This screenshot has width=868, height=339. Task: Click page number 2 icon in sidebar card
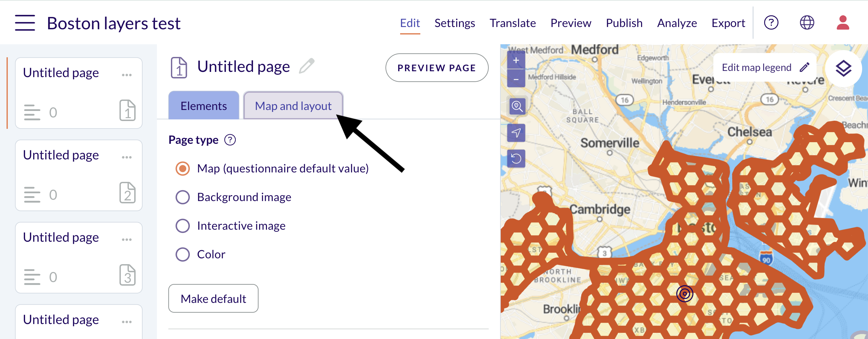click(x=128, y=193)
